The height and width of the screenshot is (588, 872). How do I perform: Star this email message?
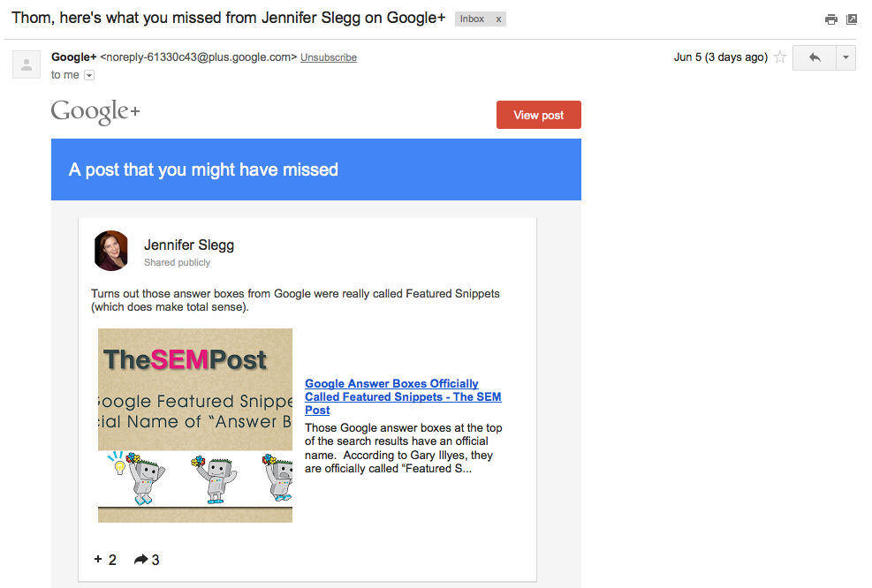[780, 57]
